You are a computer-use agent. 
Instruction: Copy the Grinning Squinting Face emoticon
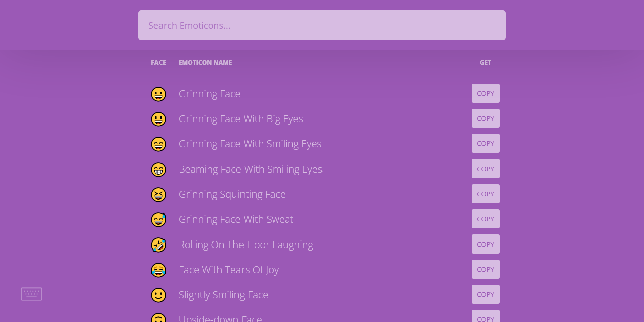click(486, 194)
